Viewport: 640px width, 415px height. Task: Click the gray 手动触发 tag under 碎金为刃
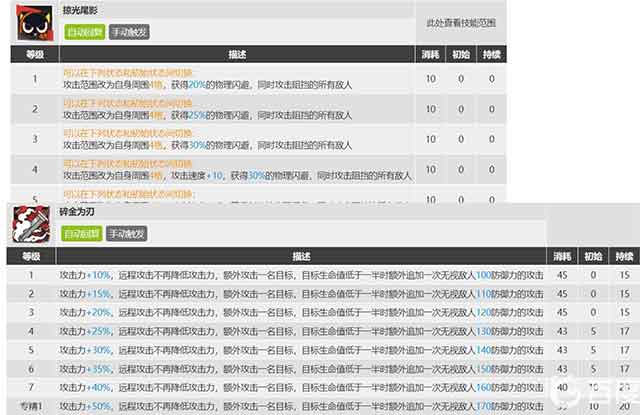coord(127,233)
